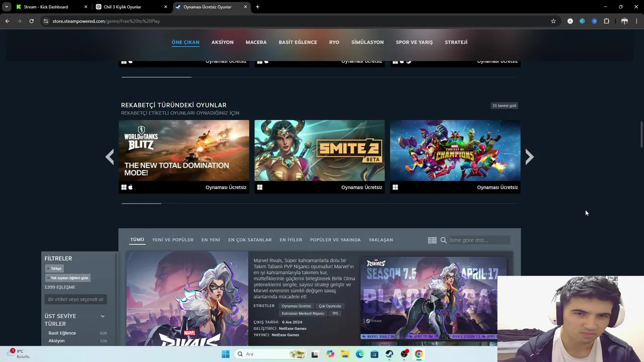
Task: Open the Chrome three-dot menu
Action: [x=637, y=21]
